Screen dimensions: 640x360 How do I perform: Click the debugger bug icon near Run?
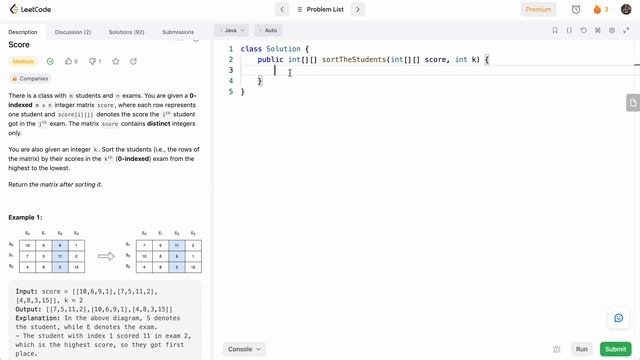pyautogui.click(x=557, y=349)
